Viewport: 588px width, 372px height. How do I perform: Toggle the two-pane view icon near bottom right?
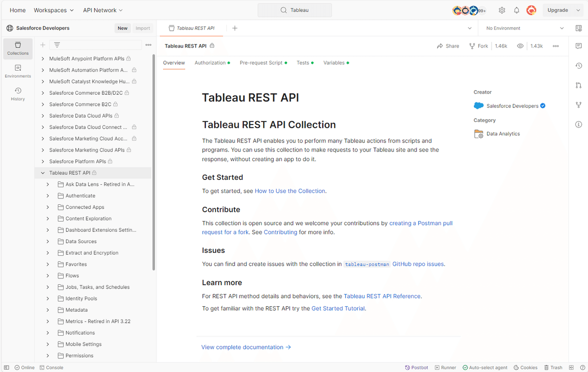(570, 367)
